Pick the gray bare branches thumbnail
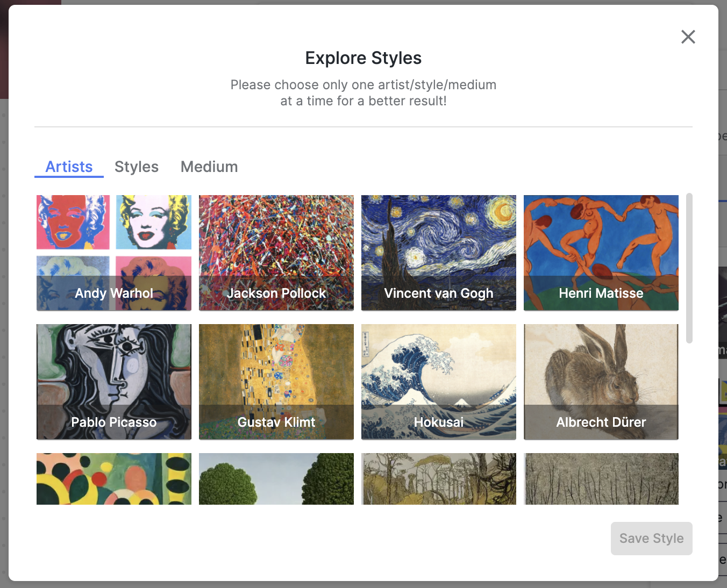This screenshot has width=727, height=588. click(x=601, y=479)
